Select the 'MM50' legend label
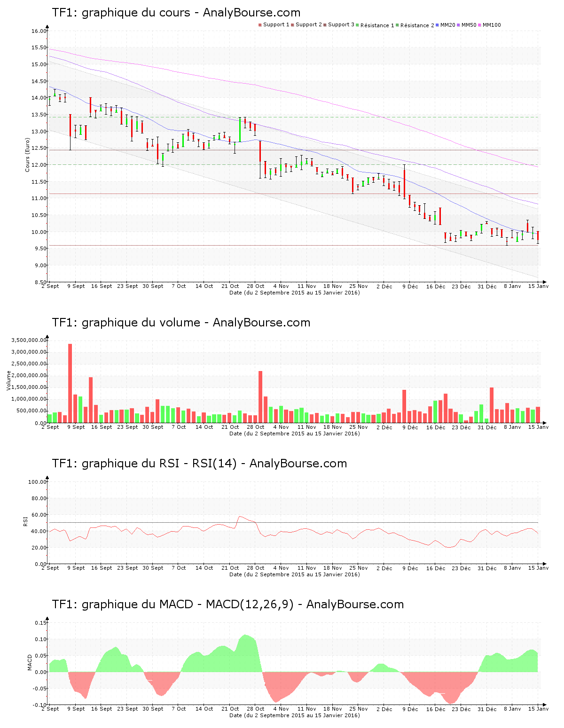Image resolution: width=564 pixels, height=728 pixels. pyautogui.click(x=469, y=25)
